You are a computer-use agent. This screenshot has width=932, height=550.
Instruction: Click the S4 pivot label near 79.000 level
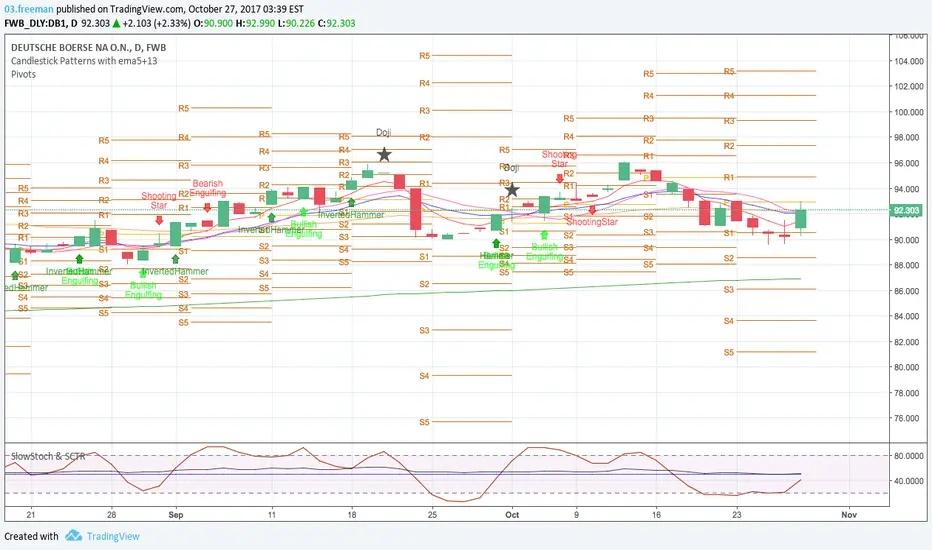point(424,376)
